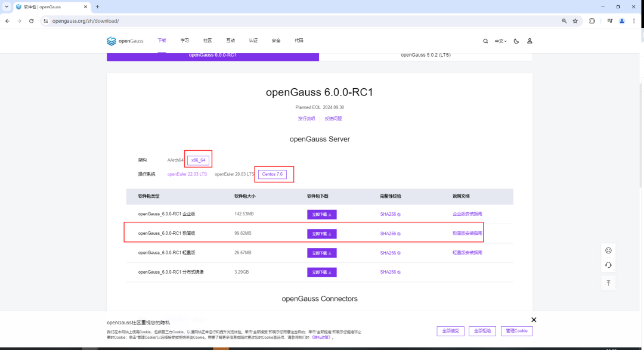Toggle dark mode with the moon icon

(x=515, y=41)
